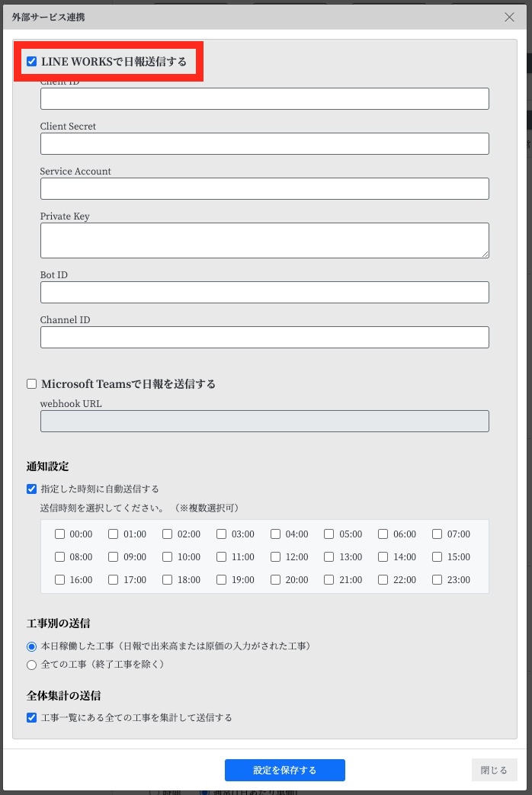Enable Microsoft Teamsで日報を送信する checkbox

coord(31,384)
